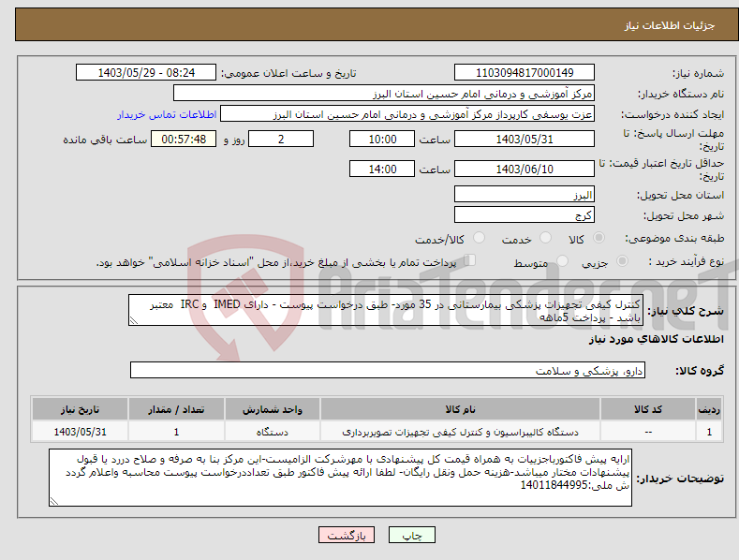
Task: Select the خدمت radio button
Action: pos(545,238)
